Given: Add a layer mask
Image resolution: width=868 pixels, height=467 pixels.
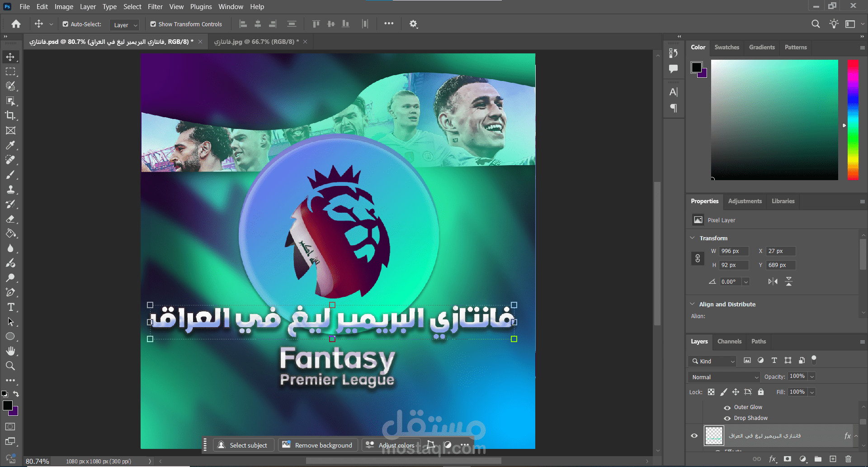Looking at the screenshot, I should point(788,459).
